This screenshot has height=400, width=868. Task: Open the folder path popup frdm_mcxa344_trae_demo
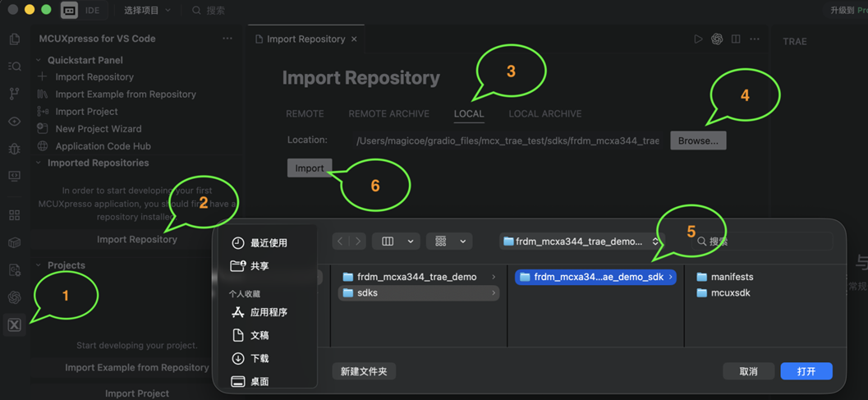[581, 241]
